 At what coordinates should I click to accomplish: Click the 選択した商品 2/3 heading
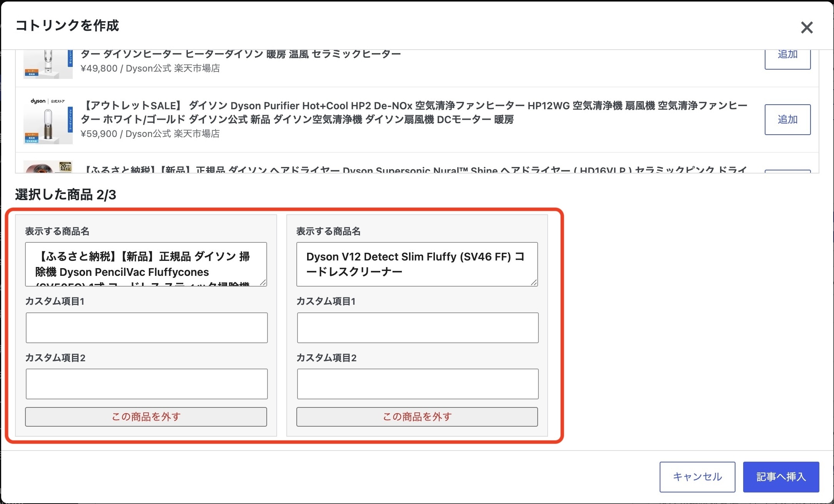click(x=65, y=195)
